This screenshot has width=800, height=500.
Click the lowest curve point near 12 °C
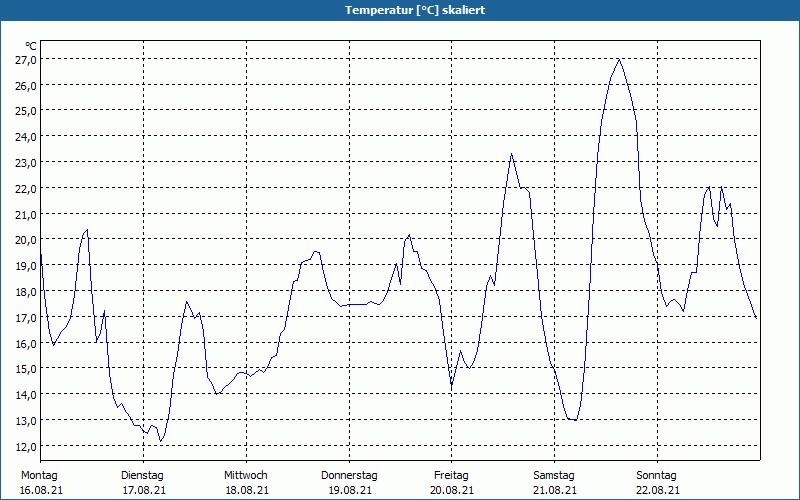tap(161, 441)
